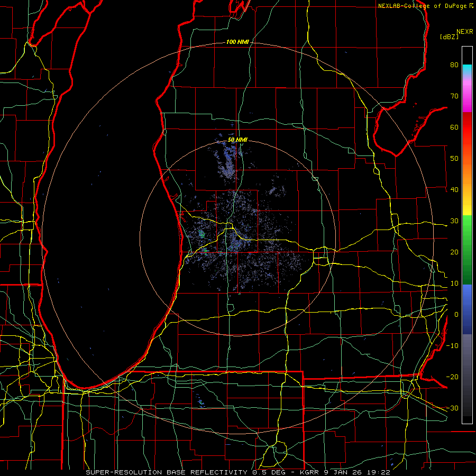Click the NEXLAB-College of DuPage title text
This screenshot has width=476, height=476.
click(422, 6)
